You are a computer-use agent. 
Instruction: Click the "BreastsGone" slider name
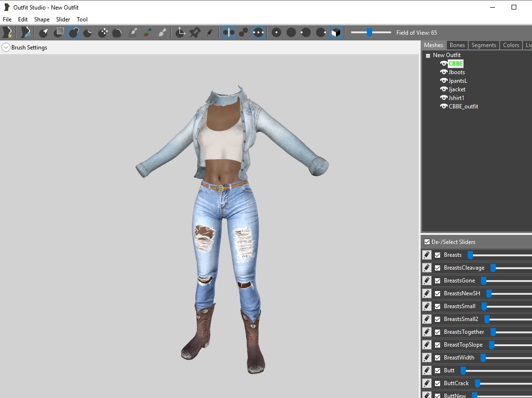[459, 281]
